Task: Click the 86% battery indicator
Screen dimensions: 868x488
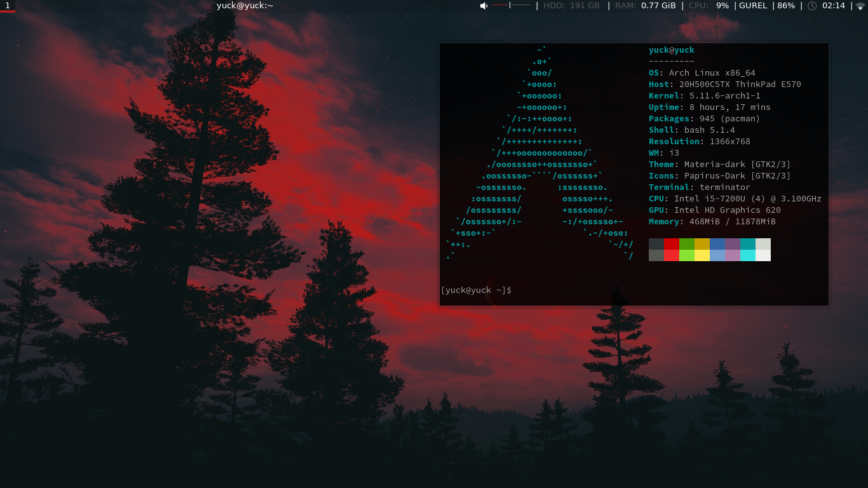Action: (x=786, y=6)
